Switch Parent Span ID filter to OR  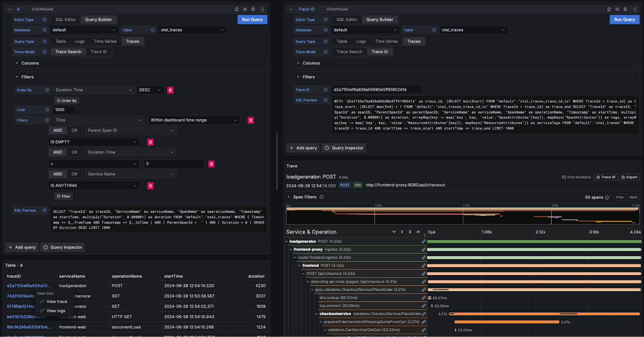coord(74,130)
